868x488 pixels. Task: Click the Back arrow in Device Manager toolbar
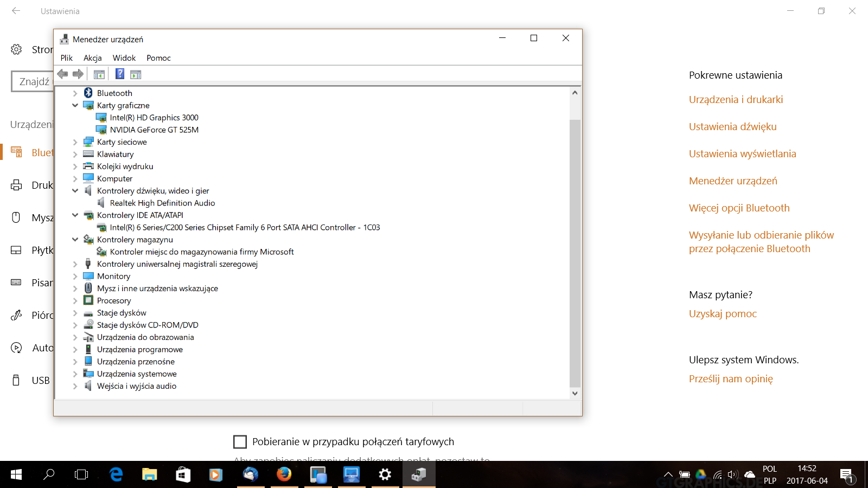tap(63, 74)
